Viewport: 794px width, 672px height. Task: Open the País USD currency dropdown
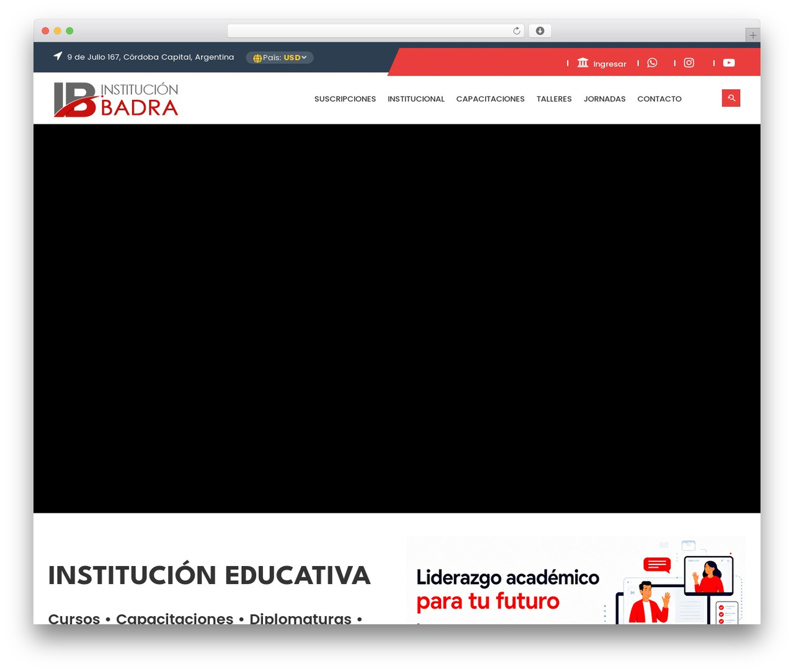coord(280,58)
